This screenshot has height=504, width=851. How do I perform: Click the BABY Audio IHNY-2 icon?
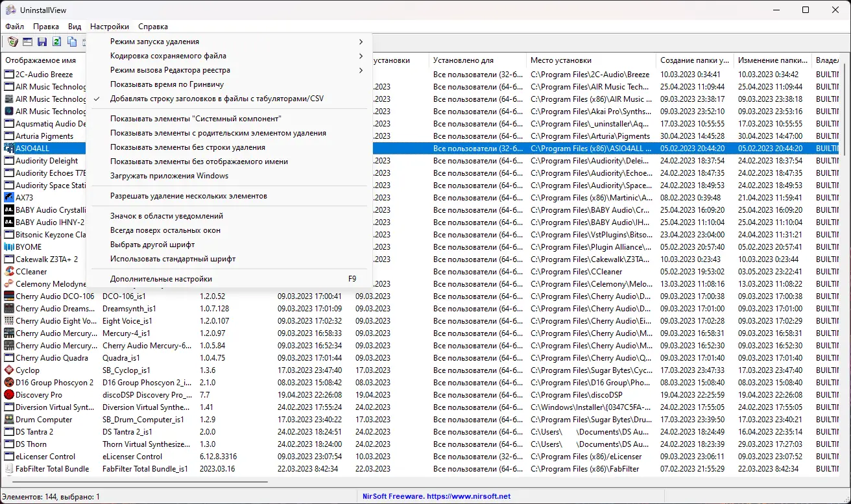9,222
